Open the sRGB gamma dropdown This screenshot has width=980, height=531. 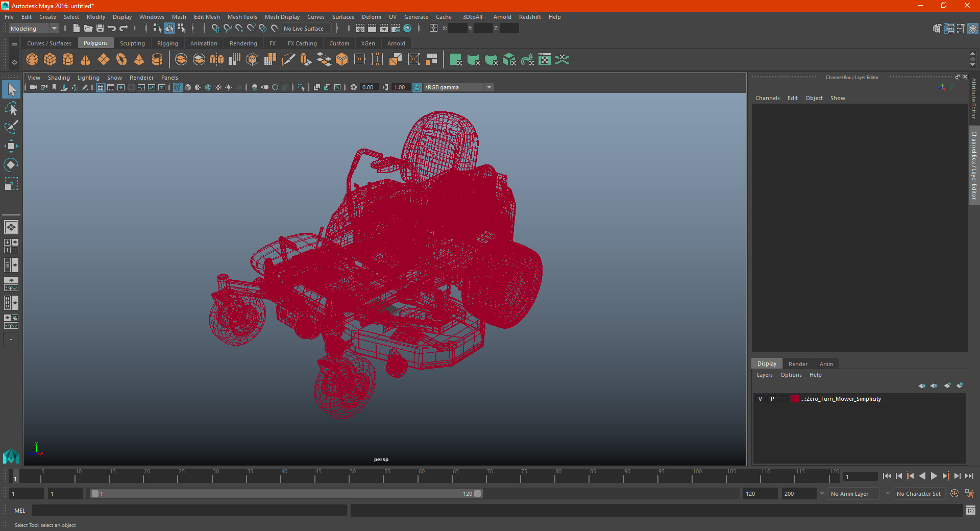pos(459,87)
